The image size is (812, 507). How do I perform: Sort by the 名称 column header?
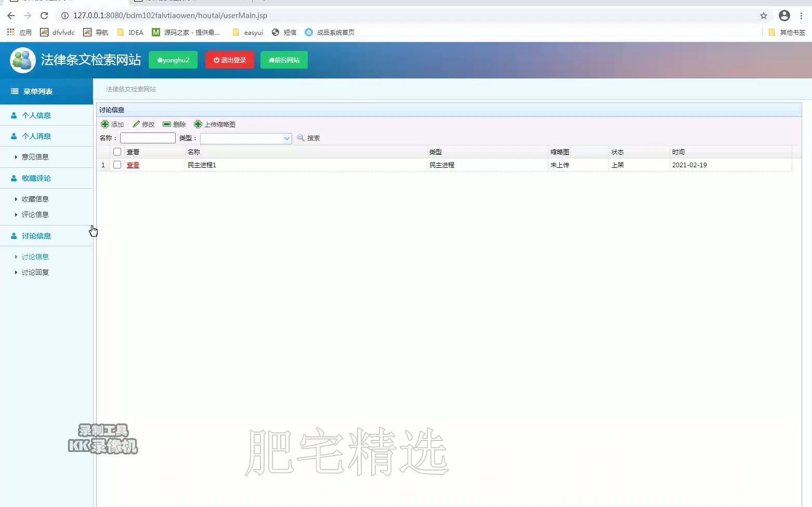pyautogui.click(x=306, y=152)
